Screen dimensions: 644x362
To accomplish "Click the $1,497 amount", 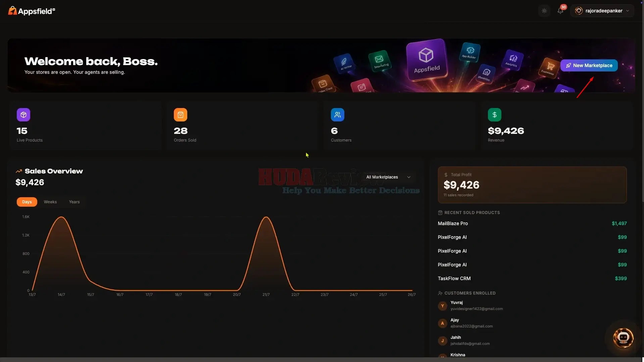I will click(619, 223).
